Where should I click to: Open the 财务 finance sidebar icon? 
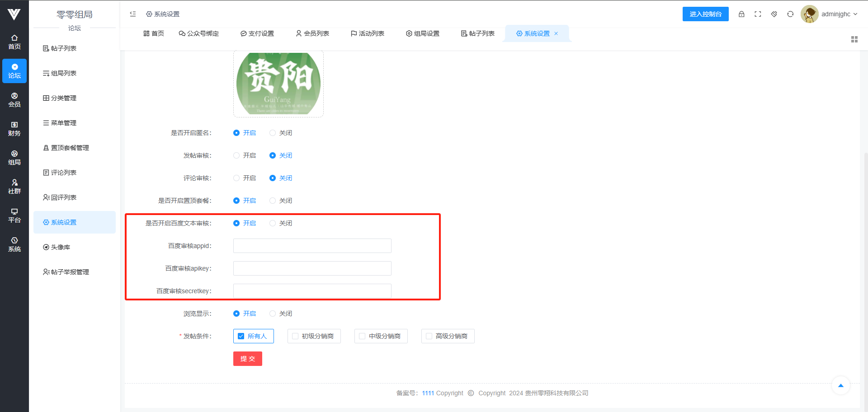point(14,129)
